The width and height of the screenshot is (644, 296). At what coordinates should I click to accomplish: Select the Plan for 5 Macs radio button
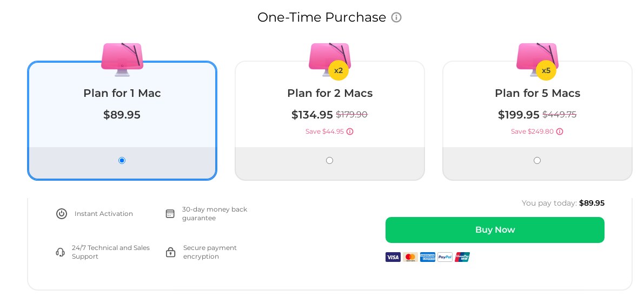pyautogui.click(x=537, y=160)
